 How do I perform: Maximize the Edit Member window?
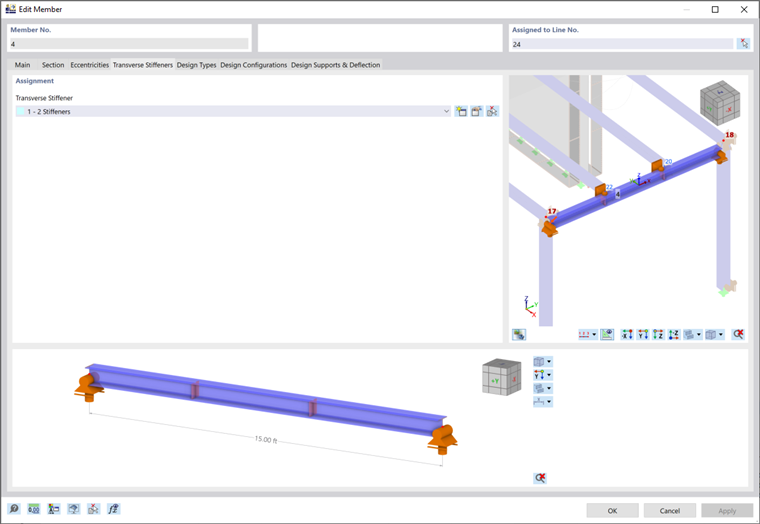[715, 9]
